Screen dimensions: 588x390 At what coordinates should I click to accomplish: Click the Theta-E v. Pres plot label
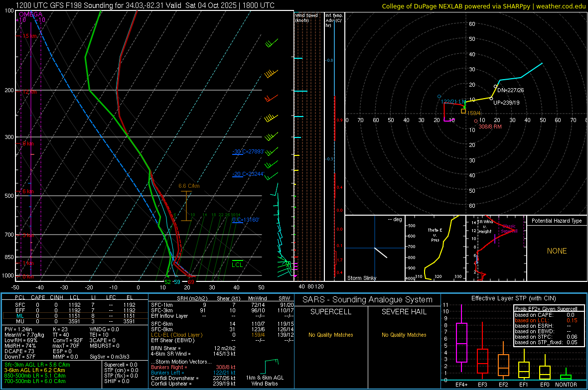click(435, 235)
